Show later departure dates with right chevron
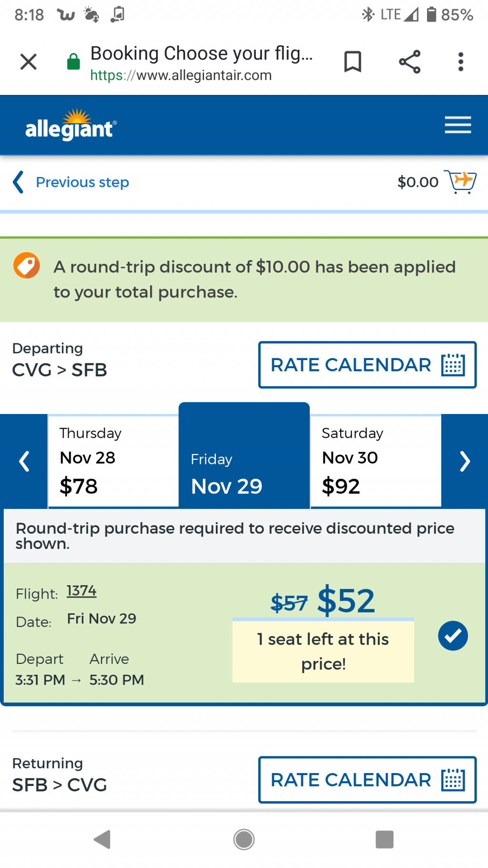488x868 pixels. 465,461
